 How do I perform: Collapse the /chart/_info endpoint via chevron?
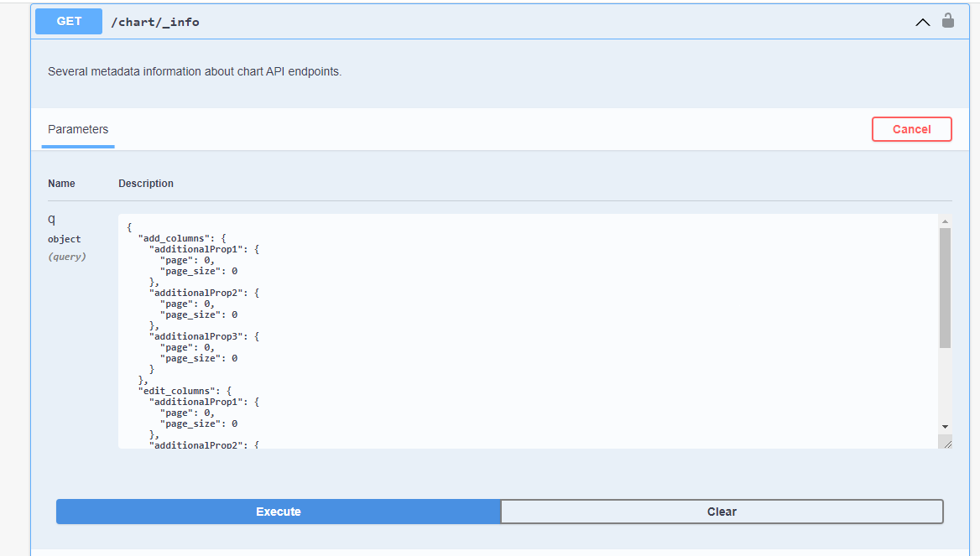(922, 22)
